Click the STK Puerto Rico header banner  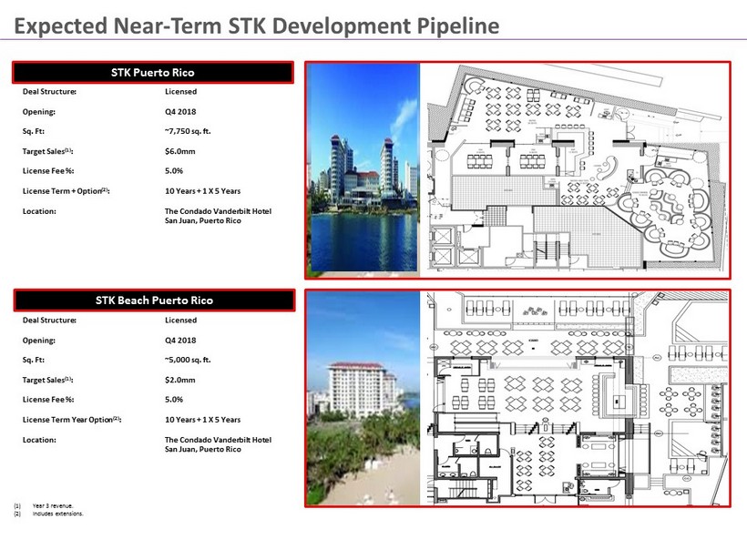click(152, 72)
